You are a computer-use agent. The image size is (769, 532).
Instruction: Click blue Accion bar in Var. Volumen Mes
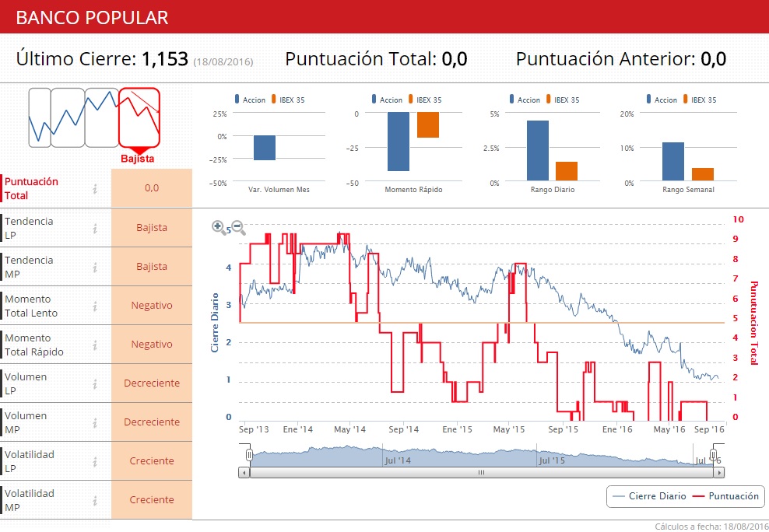click(x=265, y=148)
